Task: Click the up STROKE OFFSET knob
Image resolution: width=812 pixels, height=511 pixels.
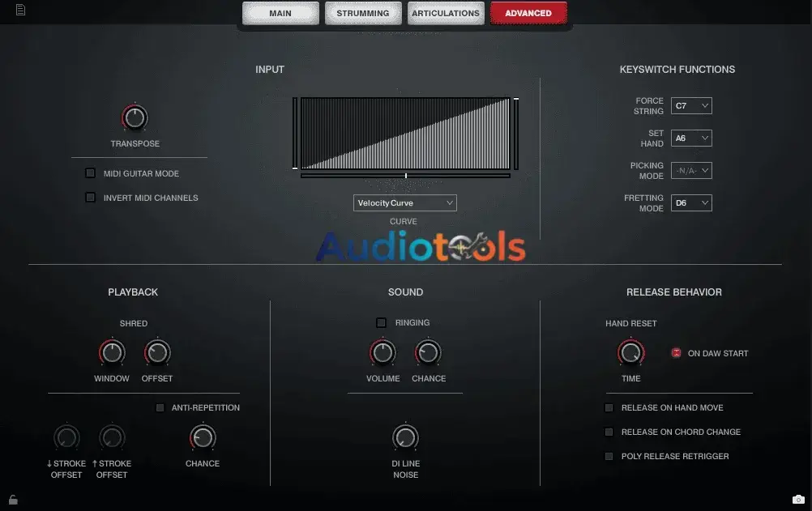Action: pyautogui.click(x=112, y=438)
